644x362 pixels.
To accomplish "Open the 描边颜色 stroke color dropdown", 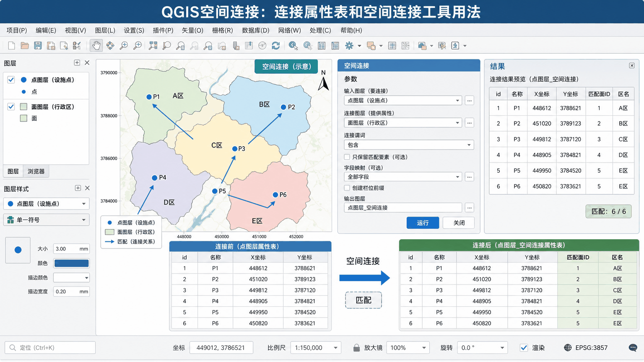I will (71, 278).
